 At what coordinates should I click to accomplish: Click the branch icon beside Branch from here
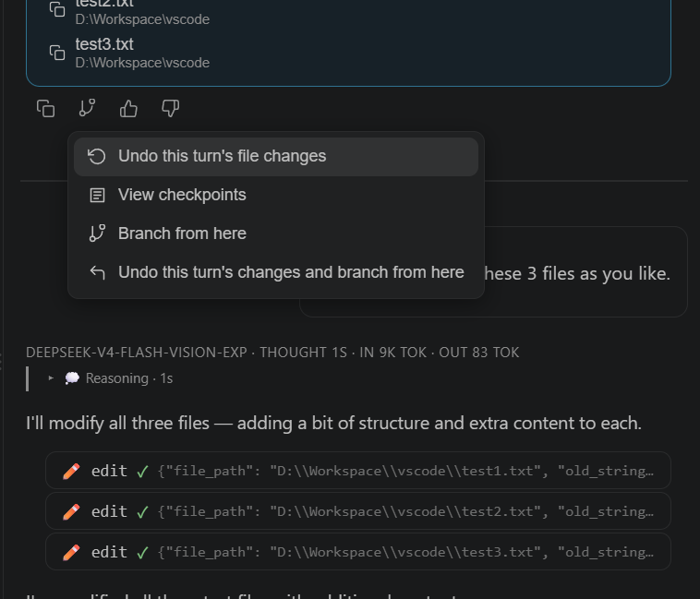click(x=97, y=234)
